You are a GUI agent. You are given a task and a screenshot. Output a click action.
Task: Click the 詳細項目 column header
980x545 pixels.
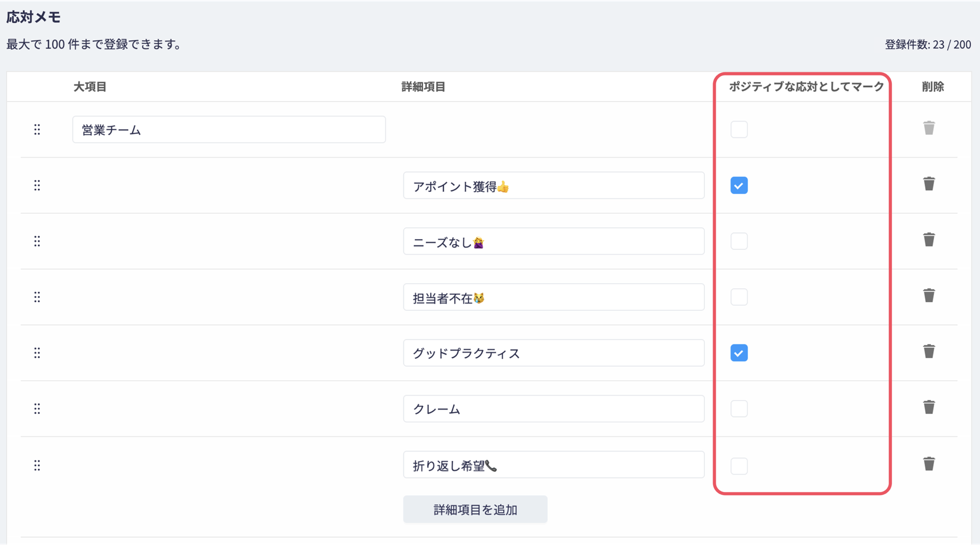coord(423,87)
